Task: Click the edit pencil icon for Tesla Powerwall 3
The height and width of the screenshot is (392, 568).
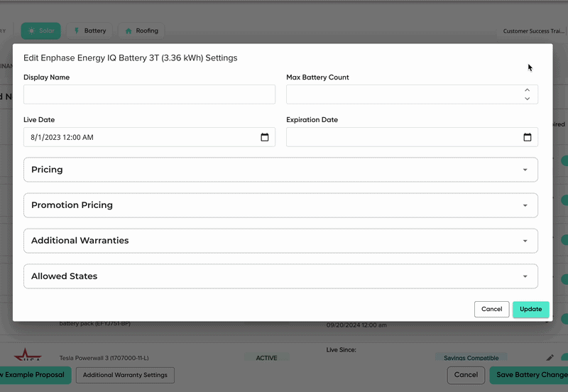Action: pyautogui.click(x=550, y=358)
